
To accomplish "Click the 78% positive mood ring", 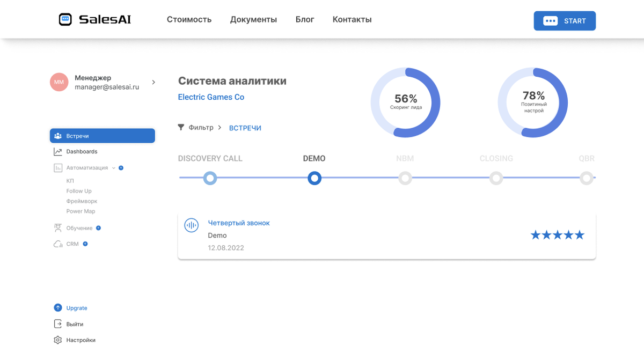I will [533, 102].
